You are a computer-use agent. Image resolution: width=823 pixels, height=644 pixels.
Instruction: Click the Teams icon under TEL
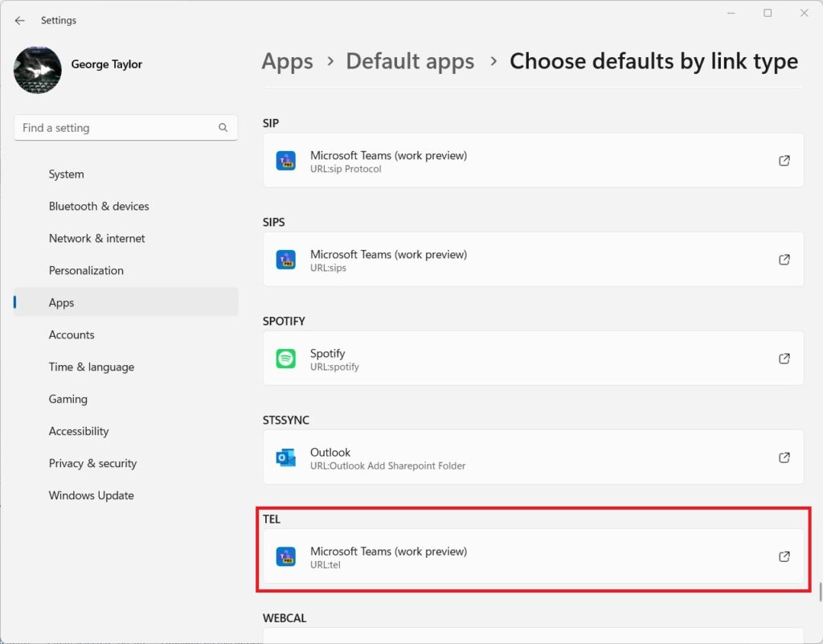(285, 556)
